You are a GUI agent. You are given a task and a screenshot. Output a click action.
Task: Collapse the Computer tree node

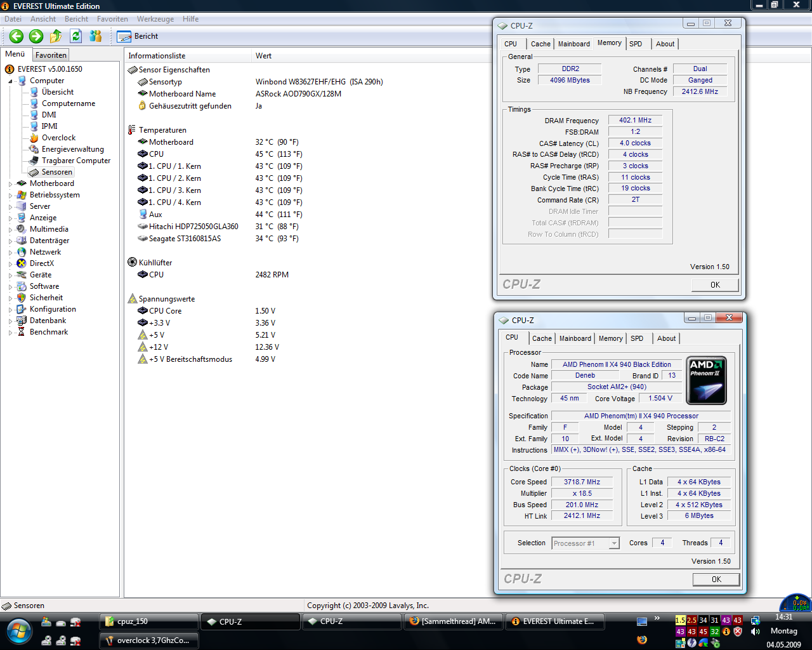[x=10, y=81]
